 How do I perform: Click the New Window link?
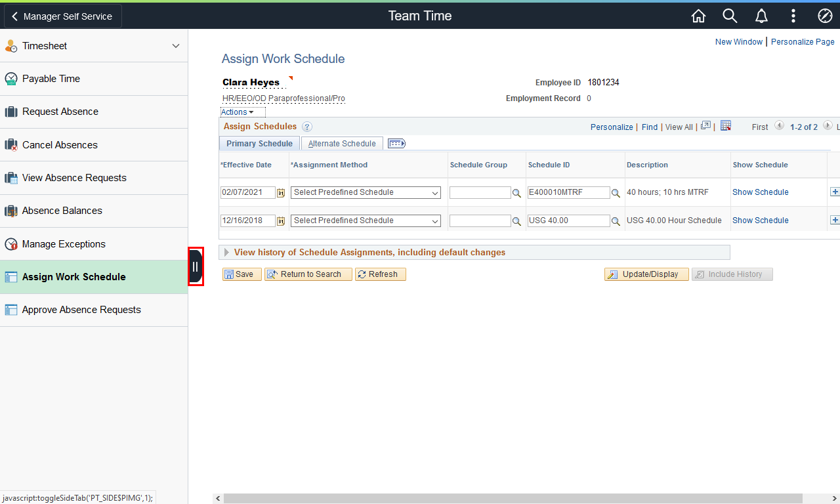coord(739,41)
